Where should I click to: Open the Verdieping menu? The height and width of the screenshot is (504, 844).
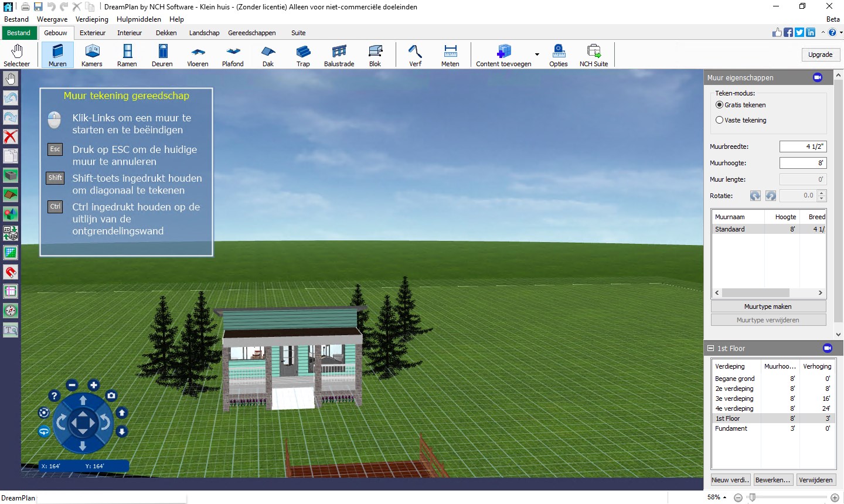pos(92,19)
